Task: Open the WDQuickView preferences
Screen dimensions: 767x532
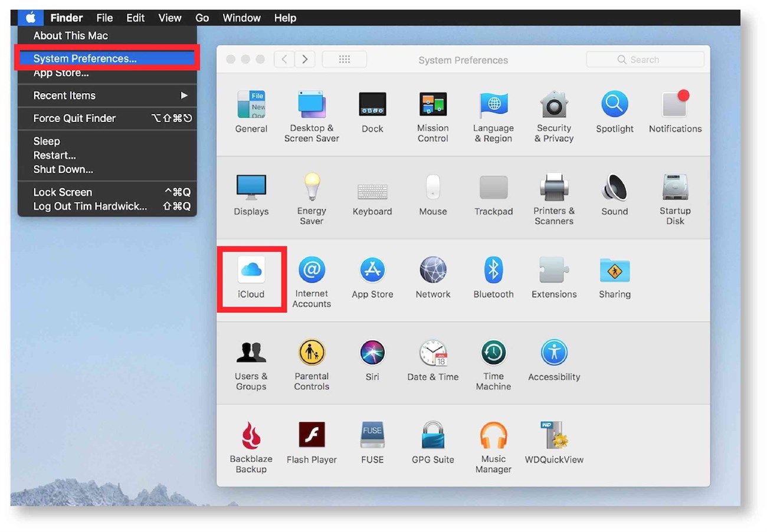Action: (x=554, y=443)
